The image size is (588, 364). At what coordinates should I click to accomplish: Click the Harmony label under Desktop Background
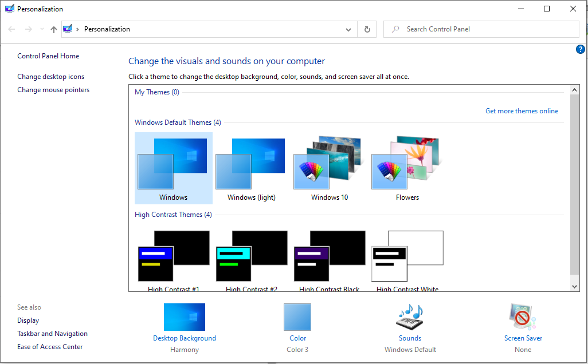coord(185,349)
